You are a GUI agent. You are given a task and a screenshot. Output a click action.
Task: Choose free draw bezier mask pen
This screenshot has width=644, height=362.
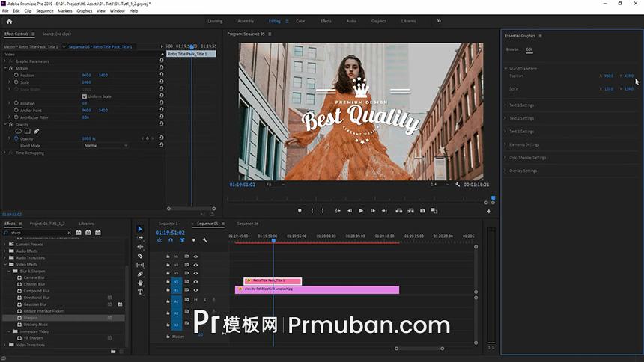pyautogui.click(x=37, y=132)
